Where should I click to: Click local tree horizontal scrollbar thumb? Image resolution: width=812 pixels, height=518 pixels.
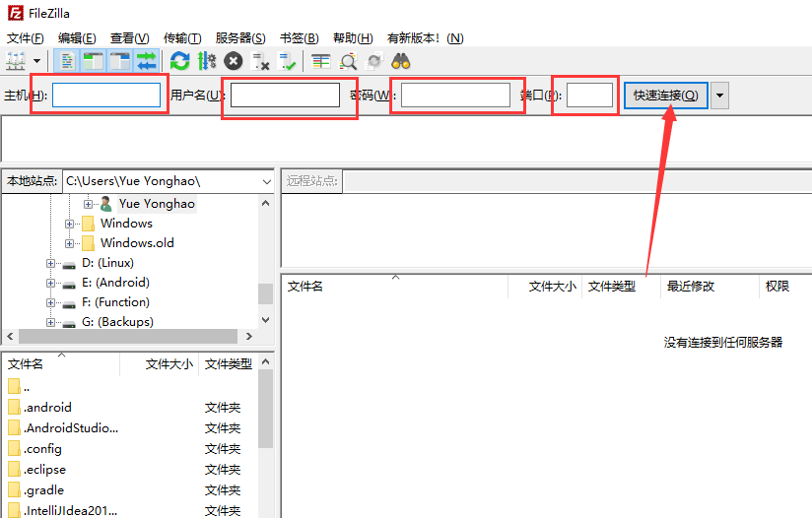[x=128, y=337]
